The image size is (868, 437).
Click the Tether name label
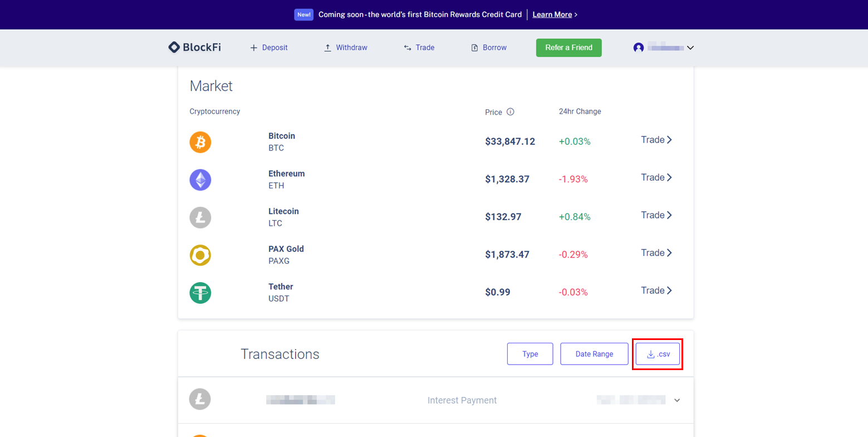[281, 287]
